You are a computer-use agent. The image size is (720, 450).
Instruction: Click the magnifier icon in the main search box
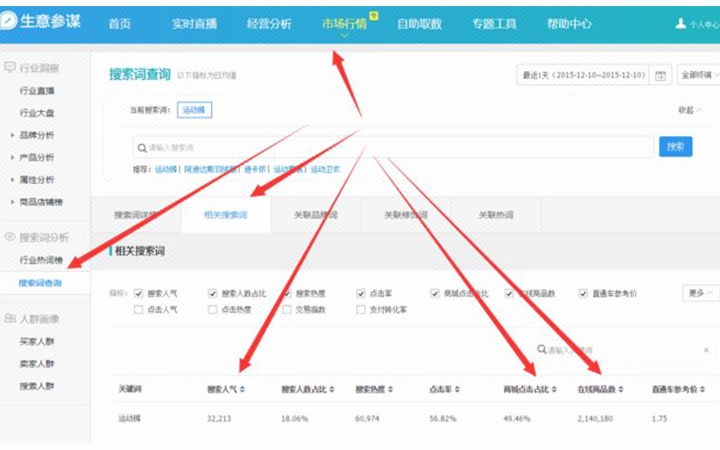click(x=142, y=148)
